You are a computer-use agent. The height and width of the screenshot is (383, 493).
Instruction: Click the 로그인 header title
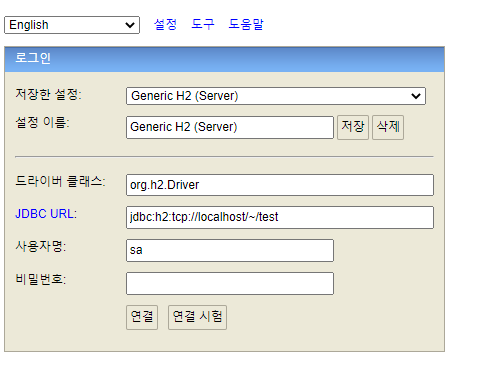point(33,58)
